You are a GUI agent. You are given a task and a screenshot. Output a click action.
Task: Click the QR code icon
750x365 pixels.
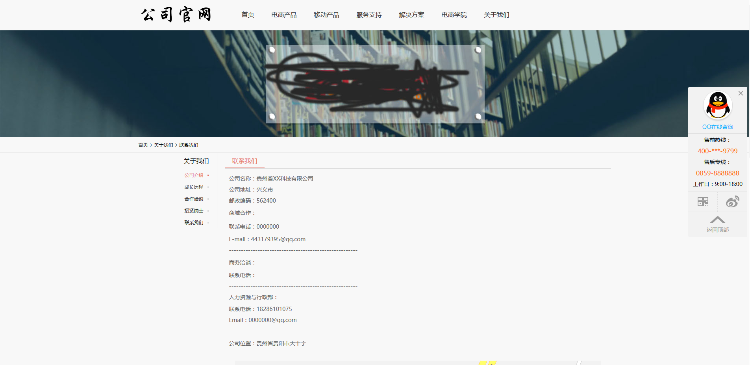click(x=703, y=201)
